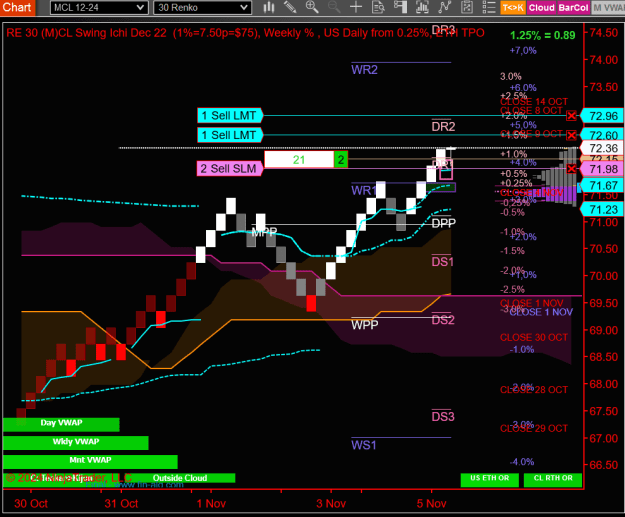
Task: Click the position quantity 2 green box
Action: point(341,159)
